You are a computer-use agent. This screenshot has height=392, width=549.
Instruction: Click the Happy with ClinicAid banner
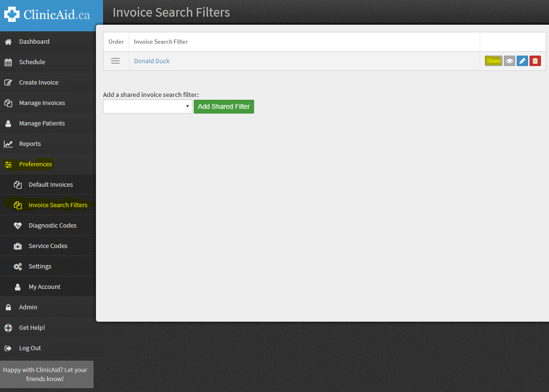click(47, 374)
